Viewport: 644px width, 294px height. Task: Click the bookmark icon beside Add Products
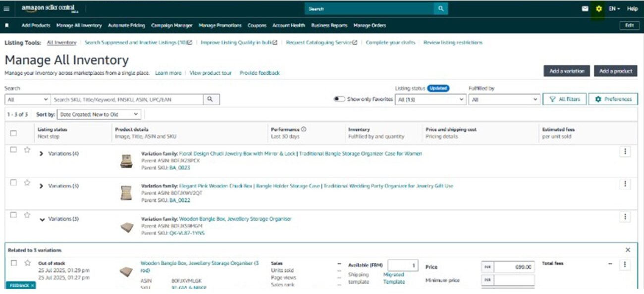click(x=7, y=25)
